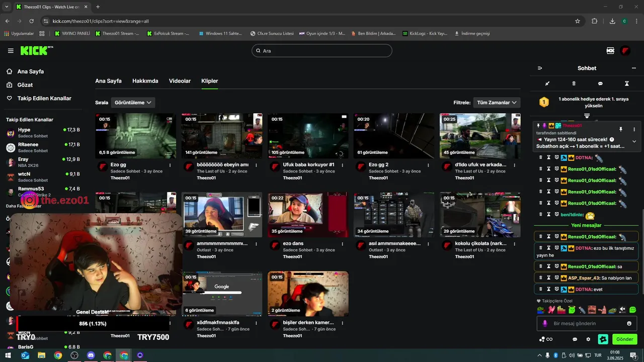
Task: Ban user ASP_Espar_43 via shield icon
Action: point(556,278)
